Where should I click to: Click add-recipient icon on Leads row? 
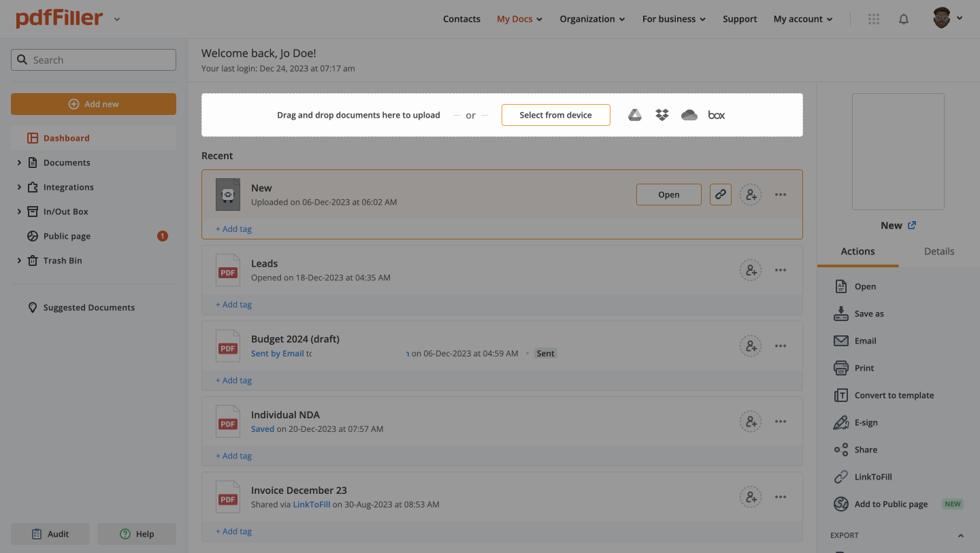(x=750, y=270)
